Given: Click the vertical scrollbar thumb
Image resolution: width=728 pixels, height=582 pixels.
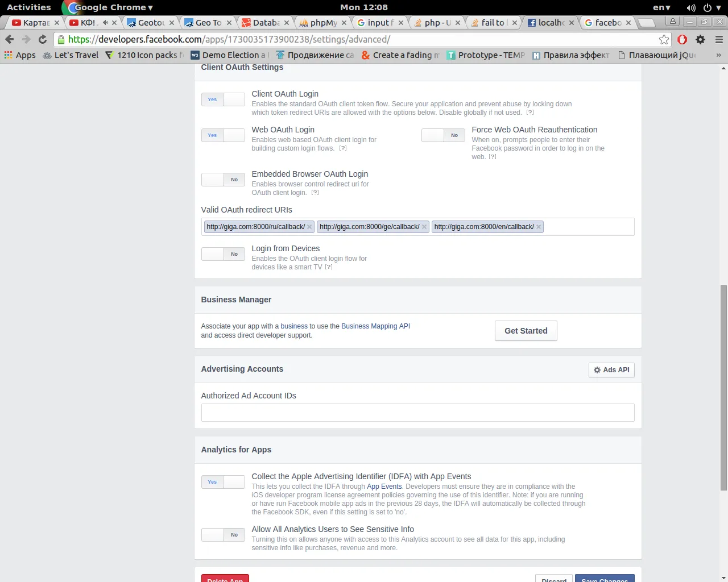Looking at the screenshot, I should pos(723,388).
